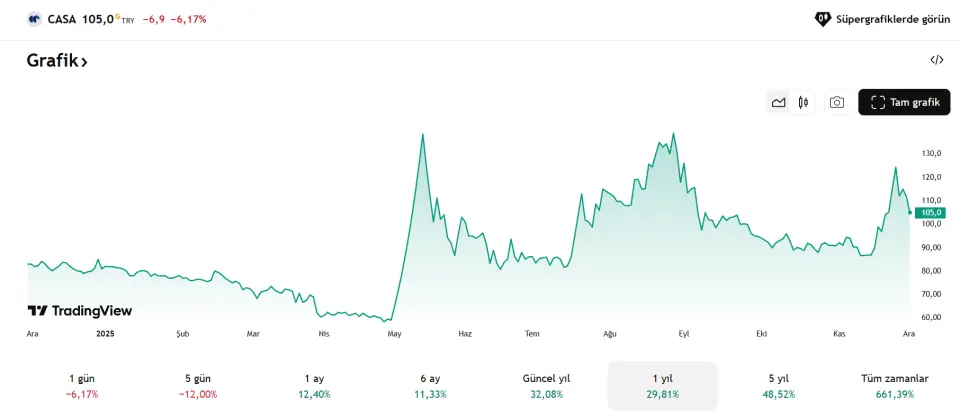The width and height of the screenshot is (960, 419).
Task: Click the Süpergrafikler logo icon
Action: pyautogui.click(x=823, y=19)
